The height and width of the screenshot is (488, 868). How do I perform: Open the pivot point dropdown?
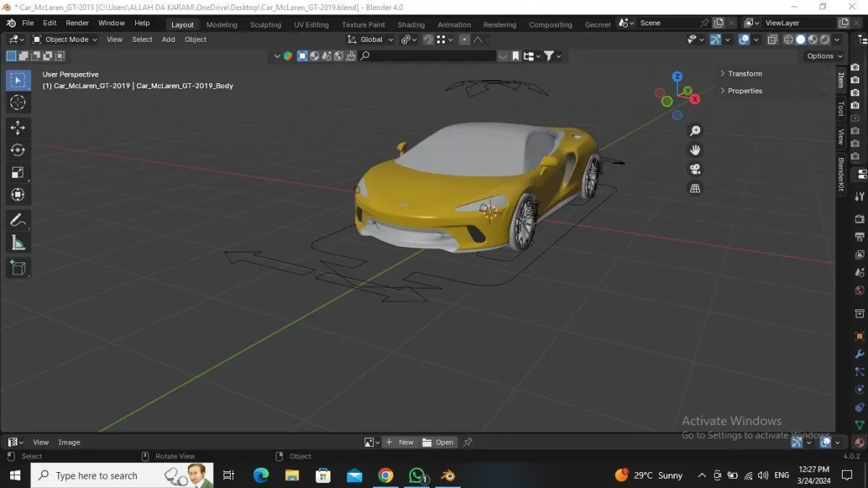(x=409, y=40)
